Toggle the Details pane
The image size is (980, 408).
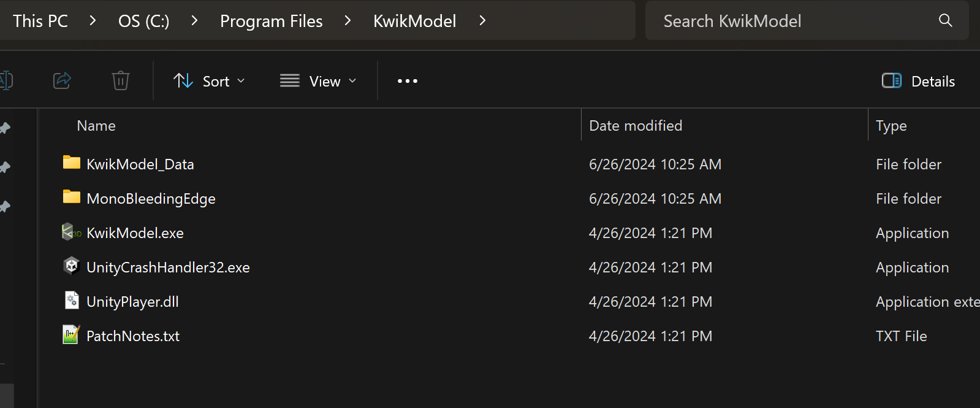[917, 80]
